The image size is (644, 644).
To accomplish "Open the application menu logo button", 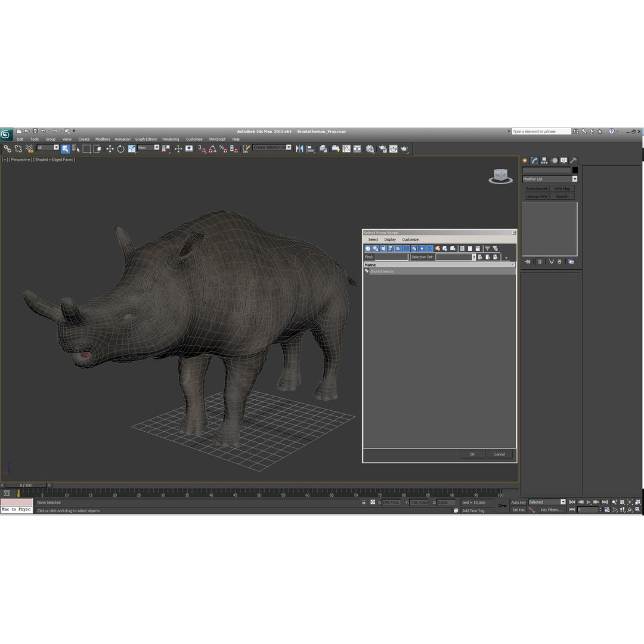I will click(x=6, y=134).
